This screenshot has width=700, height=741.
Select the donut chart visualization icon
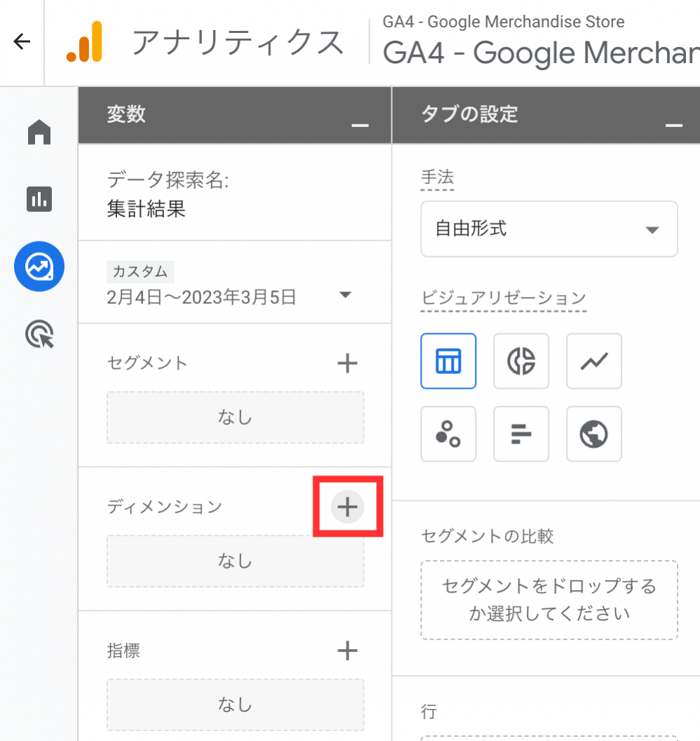521,361
